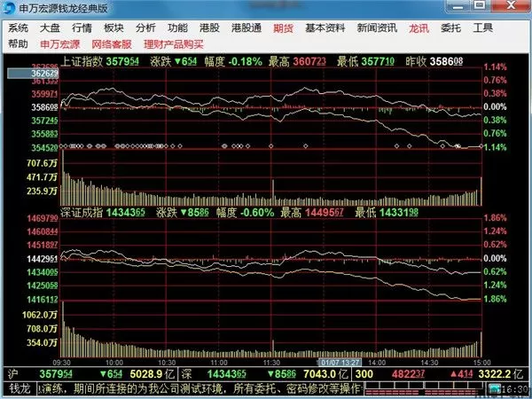Open the 委托 menu
532x399 pixels.
point(450,28)
